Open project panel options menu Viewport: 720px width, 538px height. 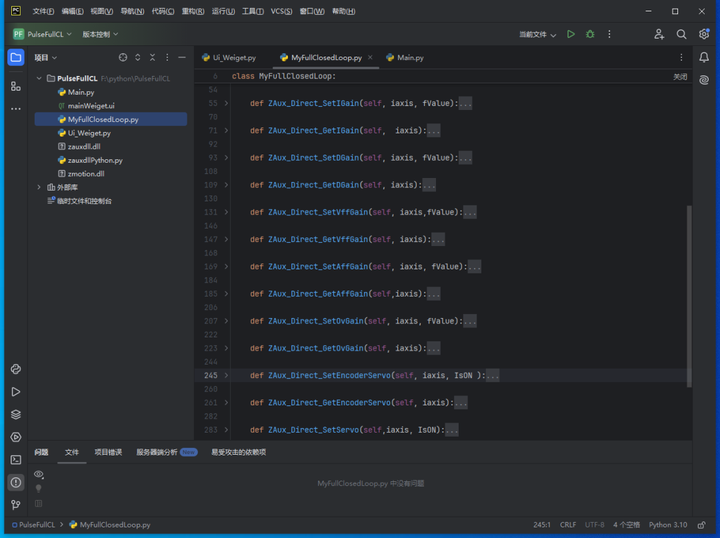click(167, 57)
